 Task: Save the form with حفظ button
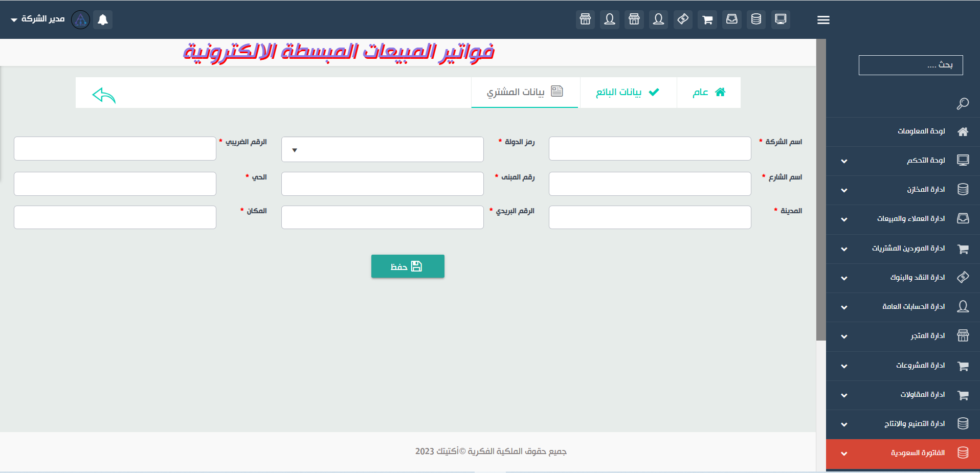pyautogui.click(x=408, y=266)
